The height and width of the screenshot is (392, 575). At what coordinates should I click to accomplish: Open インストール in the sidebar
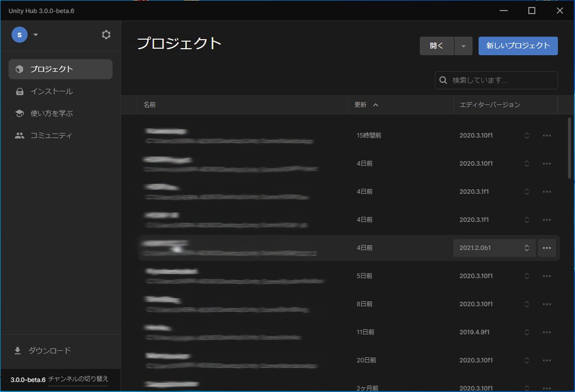click(x=60, y=91)
